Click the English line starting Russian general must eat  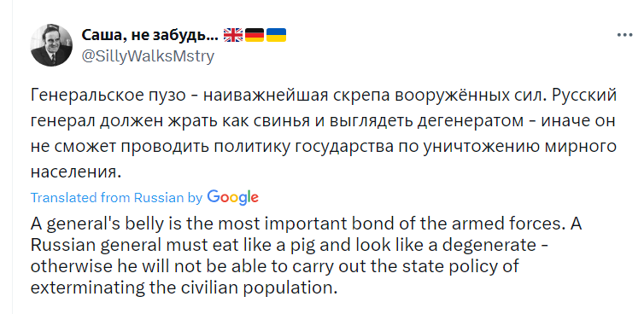coord(290,246)
